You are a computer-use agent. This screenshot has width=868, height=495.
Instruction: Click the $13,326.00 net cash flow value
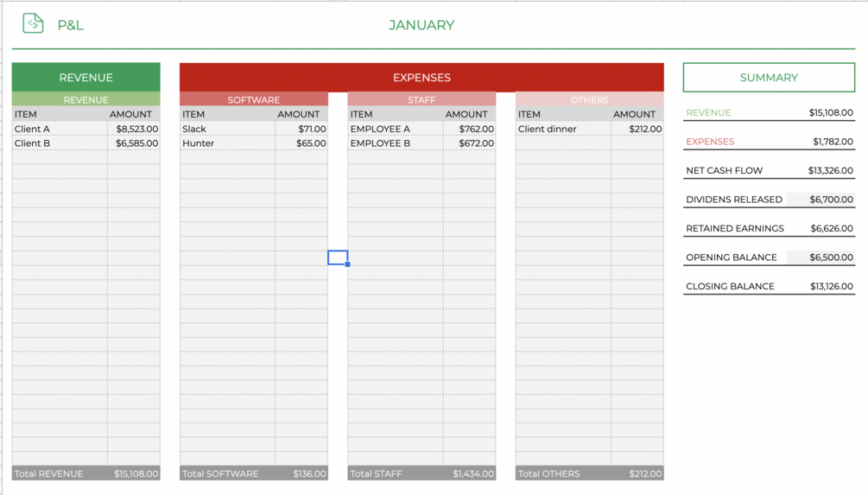tap(831, 170)
